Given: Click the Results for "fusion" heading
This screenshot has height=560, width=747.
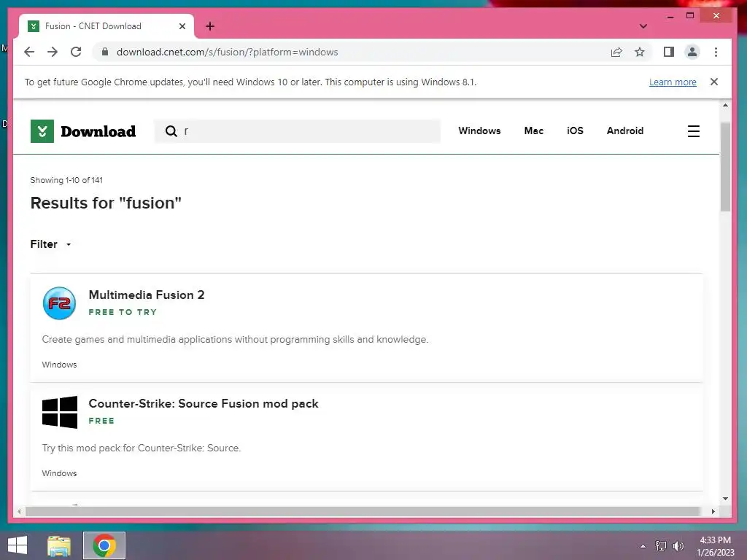Looking at the screenshot, I should [x=106, y=203].
